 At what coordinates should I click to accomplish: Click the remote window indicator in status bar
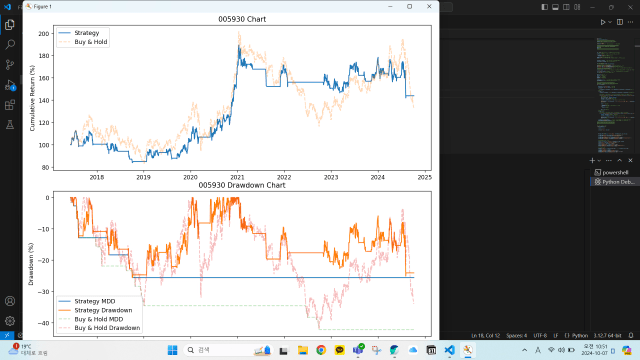[x=7, y=335]
